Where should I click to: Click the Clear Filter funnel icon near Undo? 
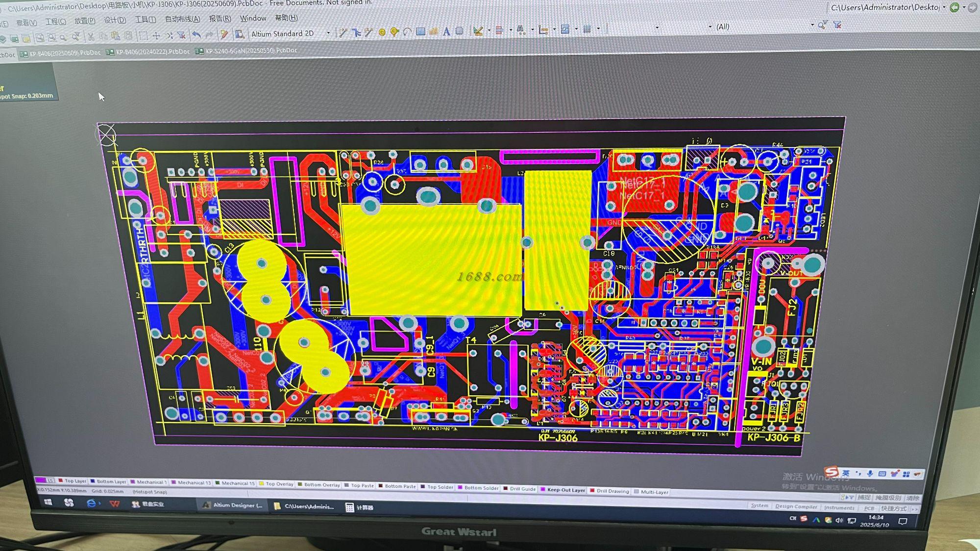point(181,35)
